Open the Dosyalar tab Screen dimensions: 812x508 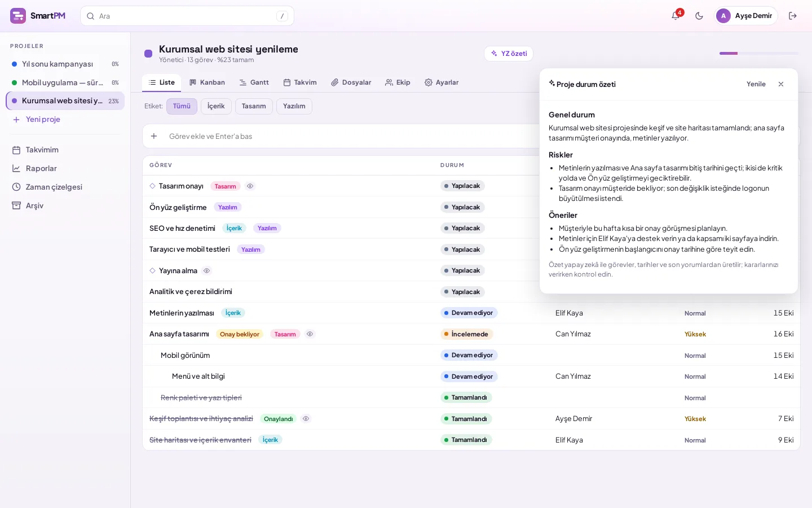click(351, 82)
